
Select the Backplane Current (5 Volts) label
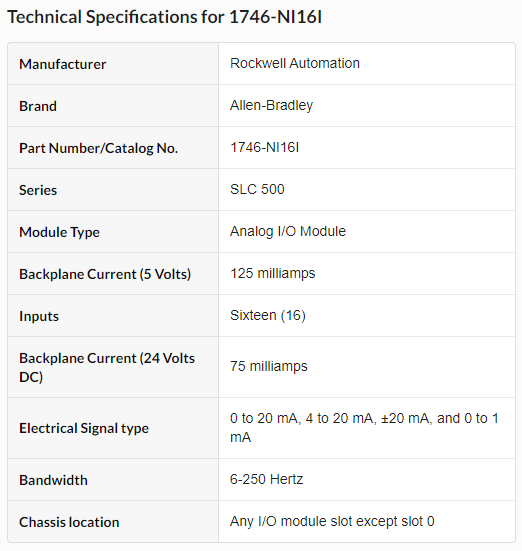pyautogui.click(x=105, y=274)
